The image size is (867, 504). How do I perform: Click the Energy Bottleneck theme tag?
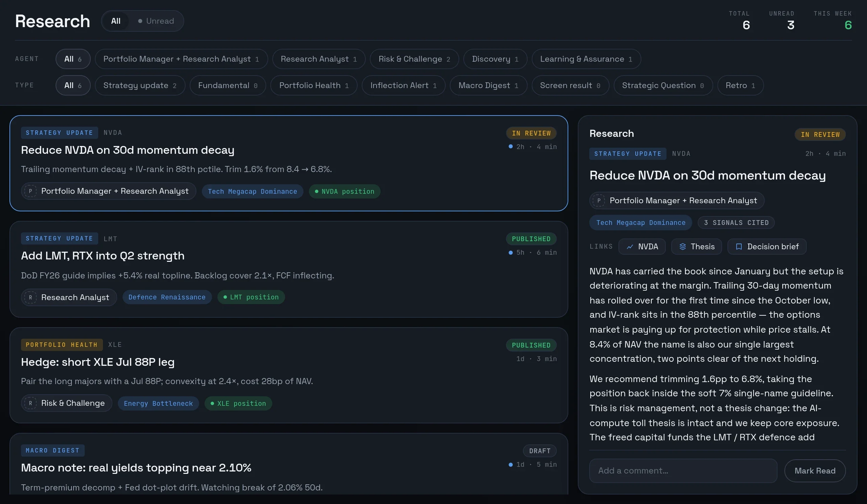click(158, 403)
